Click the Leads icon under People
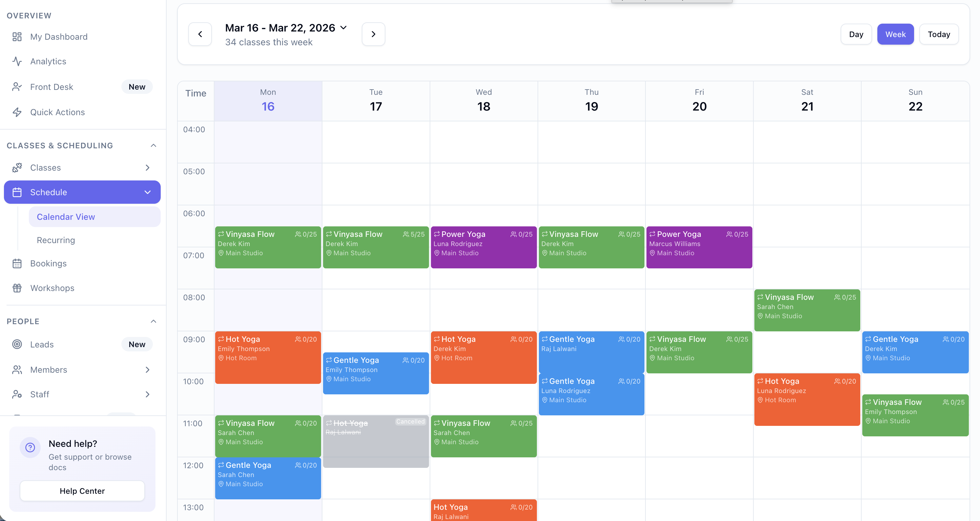Viewport: 980px width, 521px height. pyautogui.click(x=17, y=344)
